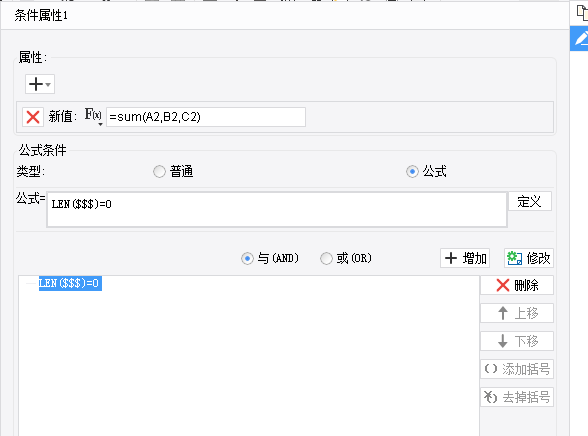The height and width of the screenshot is (436, 588).
Task: Click the copy pages icon in right sidebar
Action: 581,12
